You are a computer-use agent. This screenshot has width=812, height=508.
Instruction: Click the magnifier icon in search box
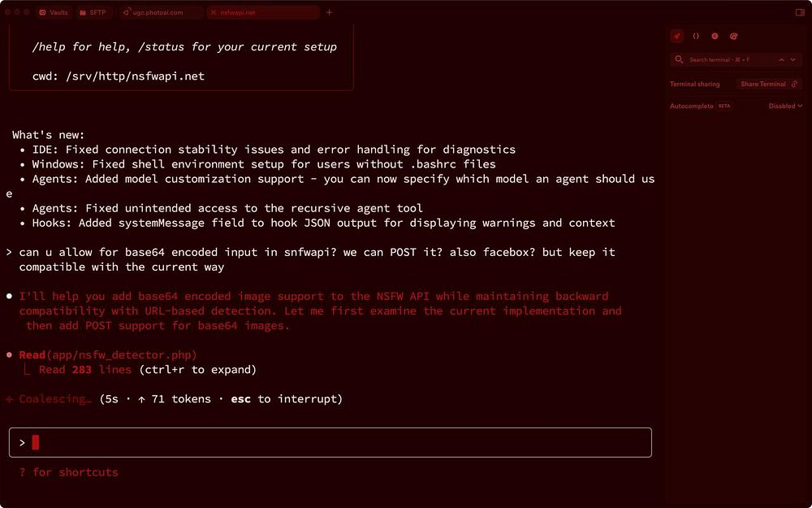[680, 60]
